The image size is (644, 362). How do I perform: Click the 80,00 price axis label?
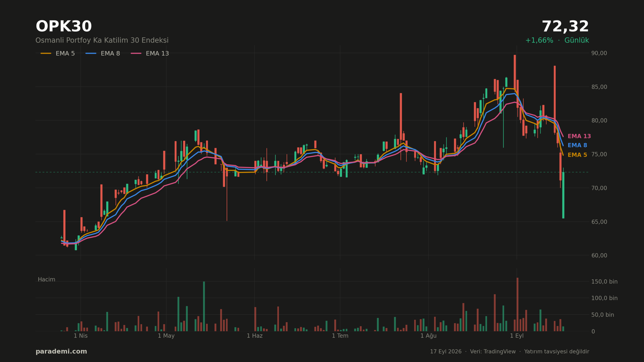pyautogui.click(x=599, y=121)
